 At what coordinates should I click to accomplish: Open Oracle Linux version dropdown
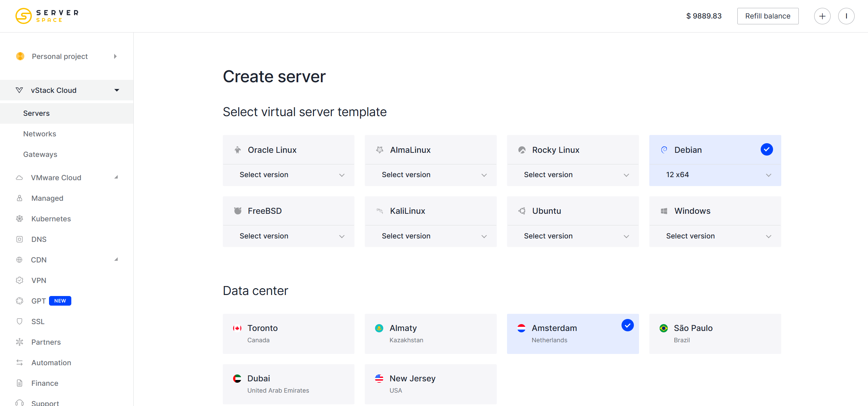pyautogui.click(x=288, y=175)
